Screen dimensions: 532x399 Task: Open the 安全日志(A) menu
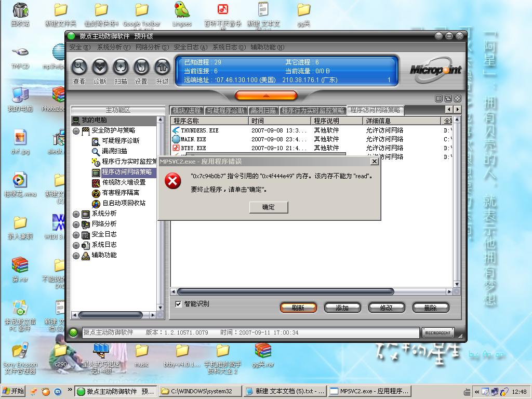[190, 47]
